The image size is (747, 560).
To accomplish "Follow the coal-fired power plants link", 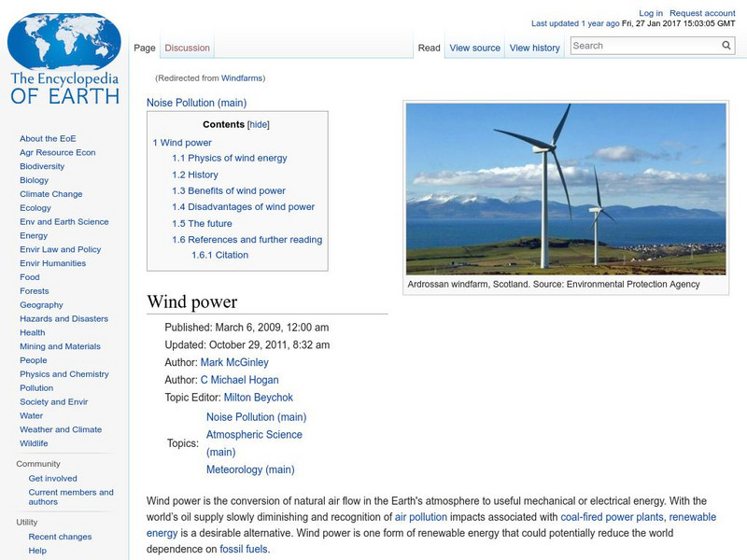I will click(612, 516).
